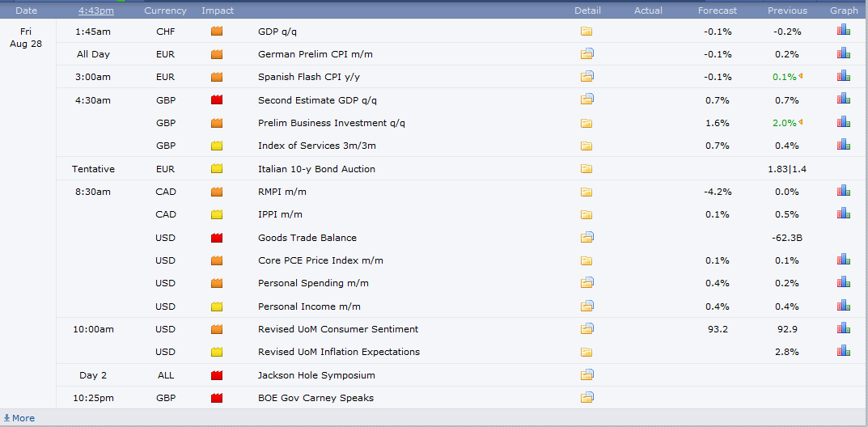Open graph for Revised UoM Consumer Sentiment
This screenshot has width=868, height=427.
coord(844,328)
